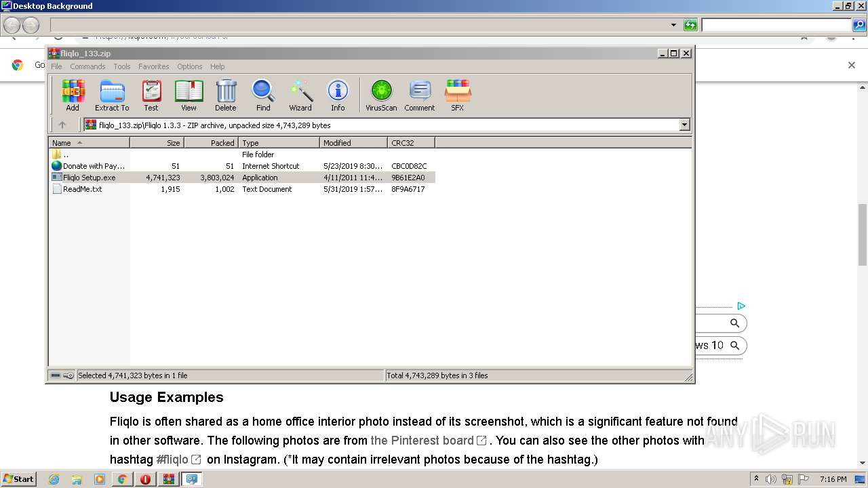Click the Comment toolbar icon

point(420,95)
